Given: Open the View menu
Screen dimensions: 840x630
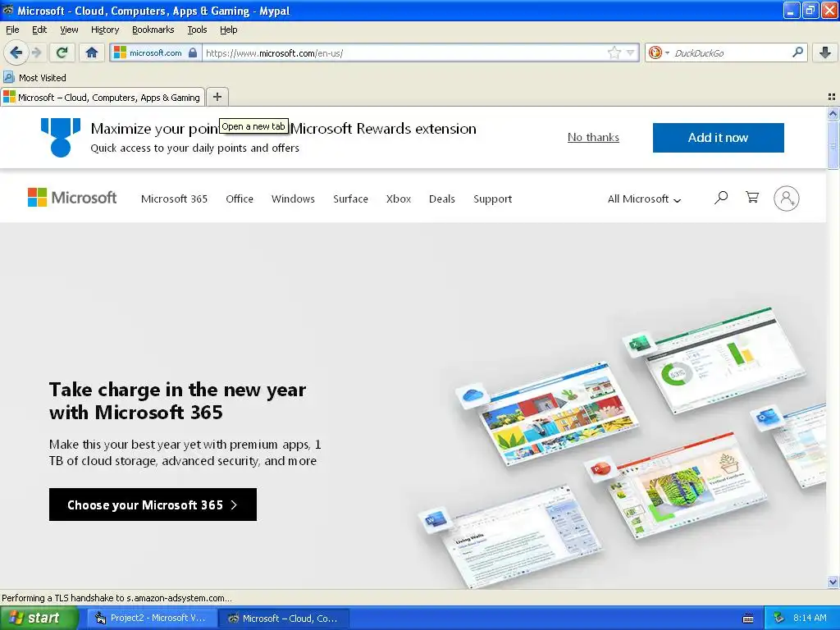Looking at the screenshot, I should 69,30.
